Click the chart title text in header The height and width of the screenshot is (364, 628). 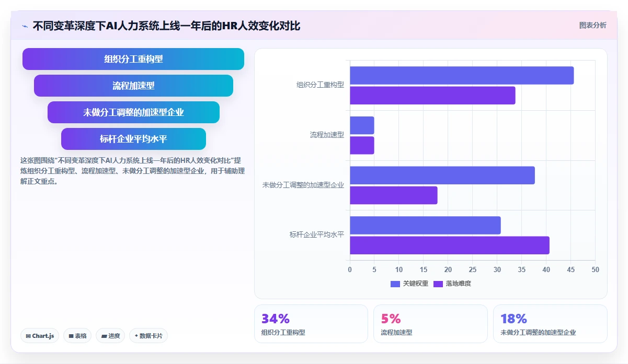coord(166,26)
